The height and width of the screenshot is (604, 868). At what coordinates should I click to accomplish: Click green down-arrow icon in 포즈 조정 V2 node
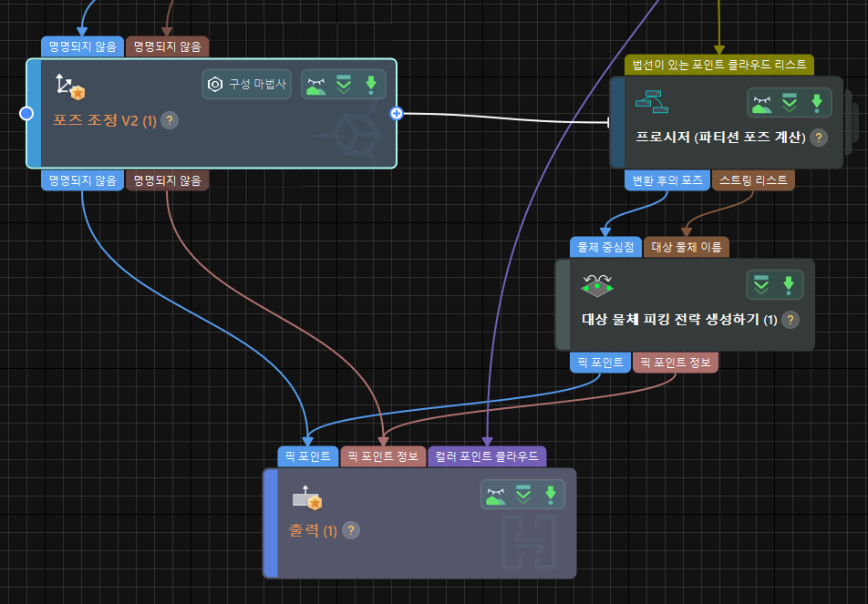(x=371, y=85)
